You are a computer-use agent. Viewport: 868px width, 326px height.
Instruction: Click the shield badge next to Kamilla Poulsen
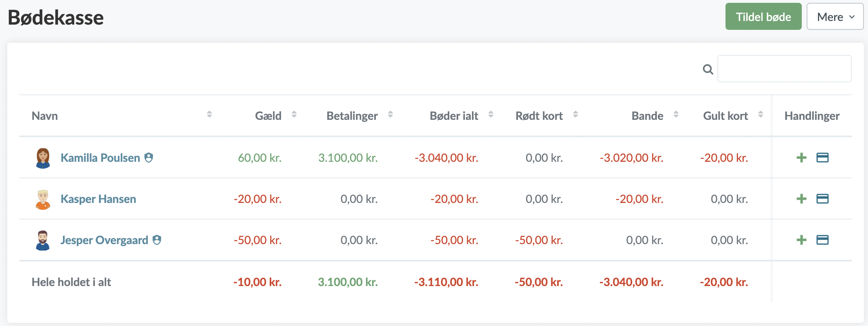click(149, 157)
